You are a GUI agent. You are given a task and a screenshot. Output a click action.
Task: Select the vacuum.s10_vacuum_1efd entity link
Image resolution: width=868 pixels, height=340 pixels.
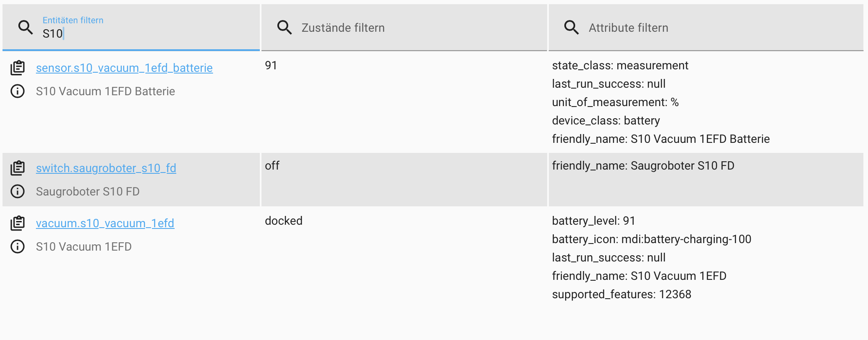pyautogui.click(x=105, y=223)
